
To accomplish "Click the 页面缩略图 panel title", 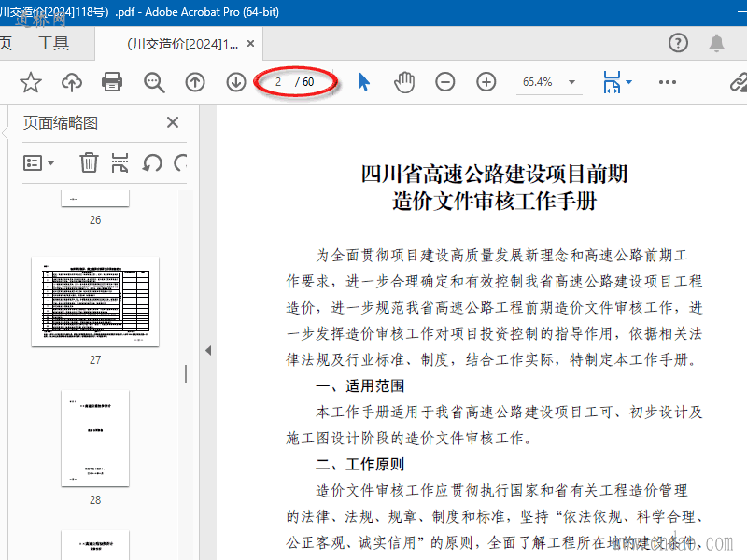I will click(x=61, y=123).
